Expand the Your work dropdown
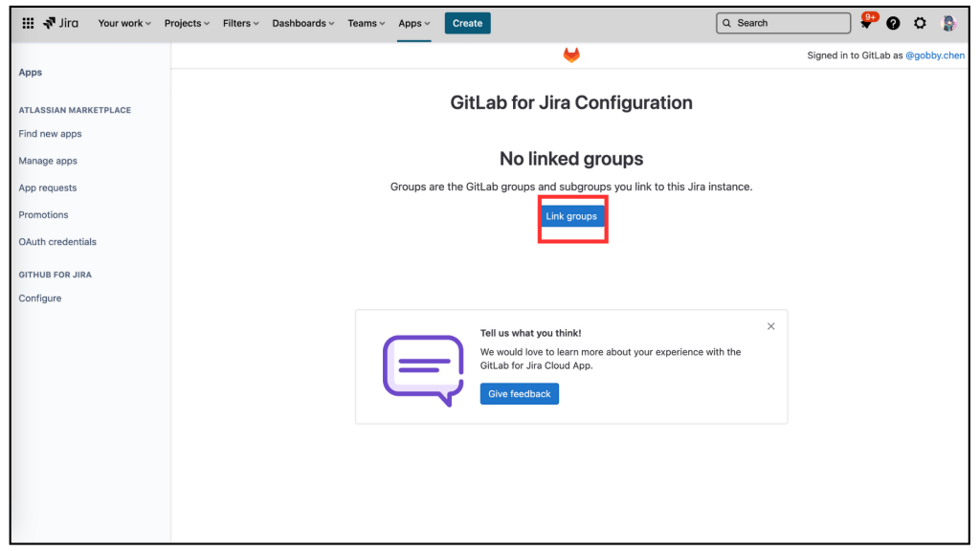Viewport: 980px width, 551px height. click(x=124, y=23)
